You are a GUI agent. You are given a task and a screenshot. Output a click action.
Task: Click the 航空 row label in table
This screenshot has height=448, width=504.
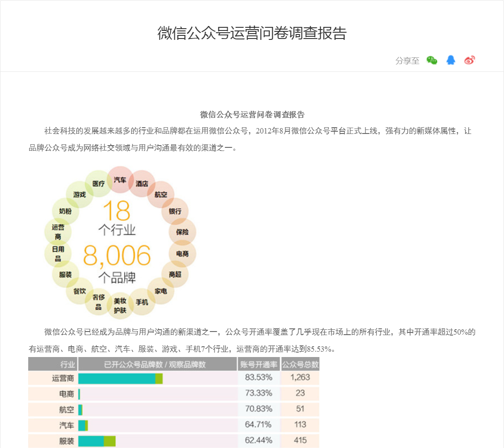[x=67, y=409]
